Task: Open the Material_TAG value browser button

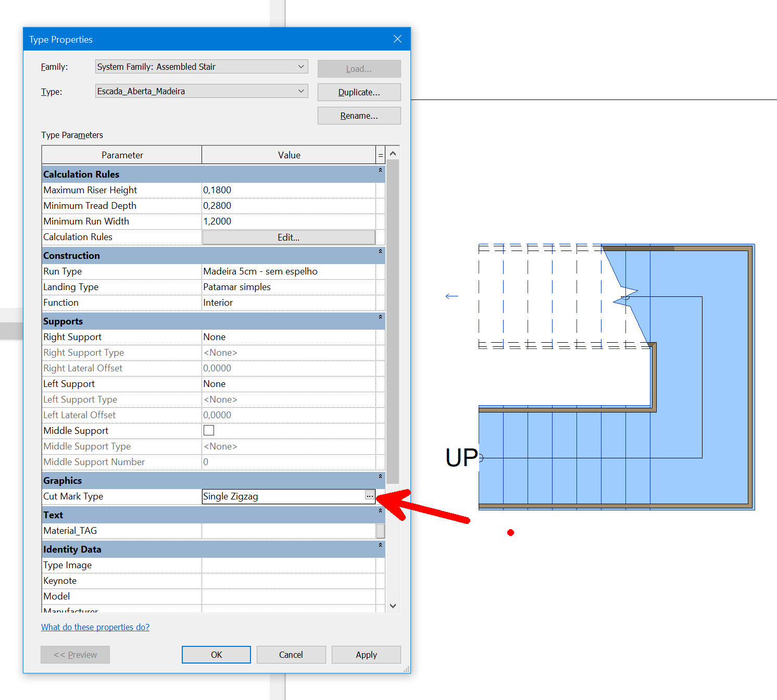Action: click(x=381, y=531)
